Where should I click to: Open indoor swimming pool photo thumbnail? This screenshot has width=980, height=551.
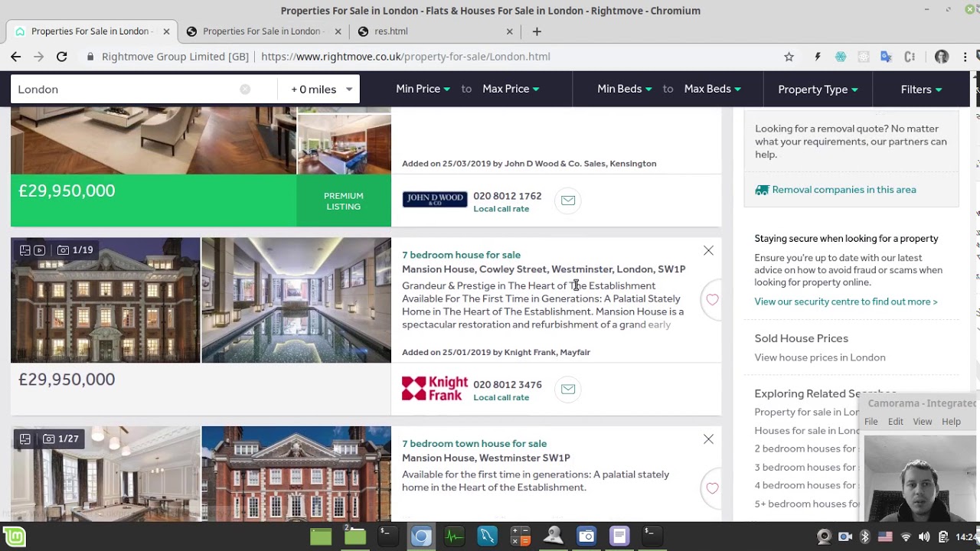tap(296, 300)
